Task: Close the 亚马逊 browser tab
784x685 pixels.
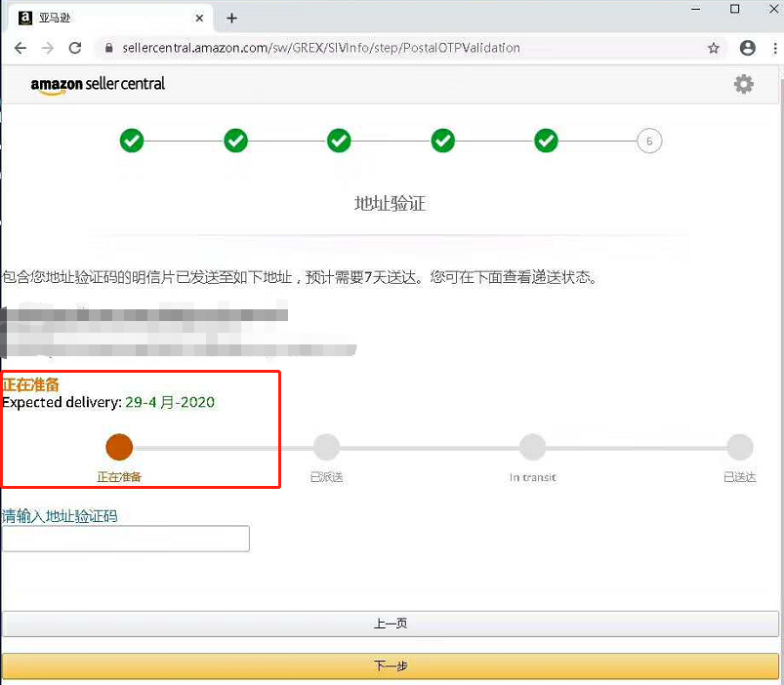Action: pyautogui.click(x=199, y=18)
